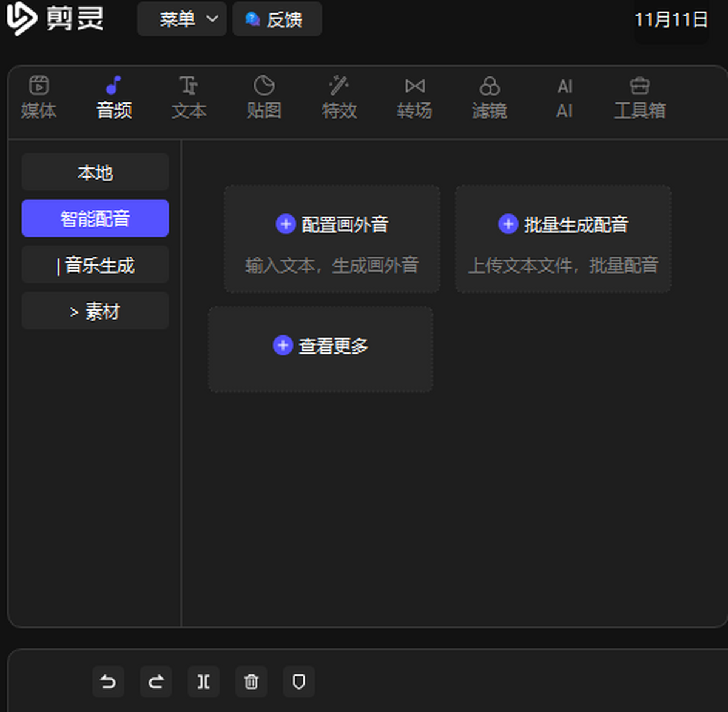Expand the 素材 section
Viewport: 728px width, 712px height.
point(95,311)
